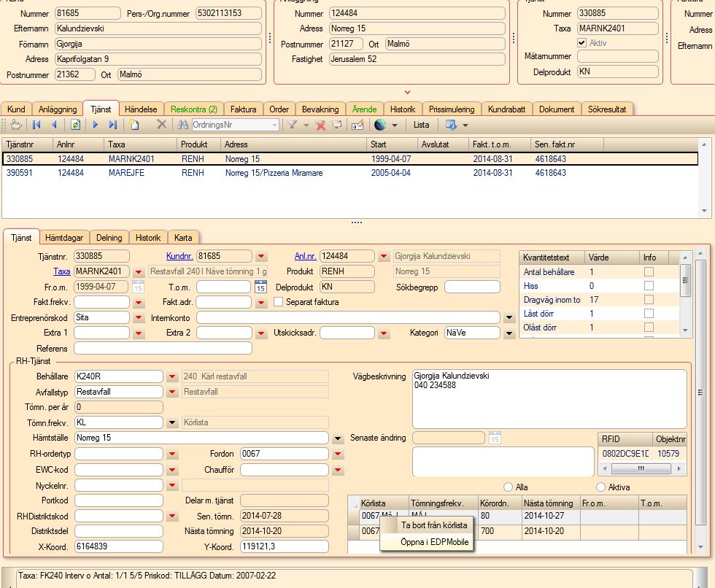Expand the filter options arrow
The image size is (715, 588).
pyautogui.click(x=306, y=125)
